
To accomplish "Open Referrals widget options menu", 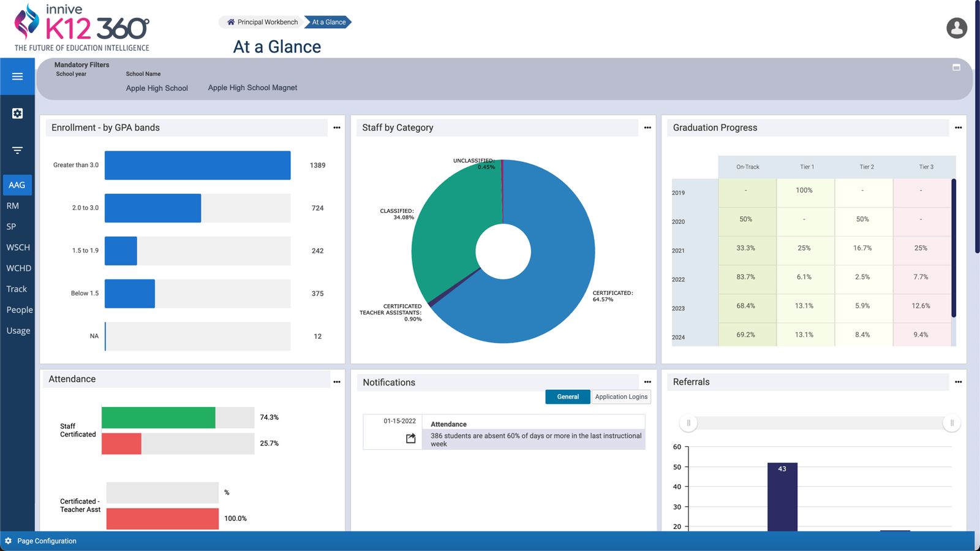I will [x=958, y=382].
